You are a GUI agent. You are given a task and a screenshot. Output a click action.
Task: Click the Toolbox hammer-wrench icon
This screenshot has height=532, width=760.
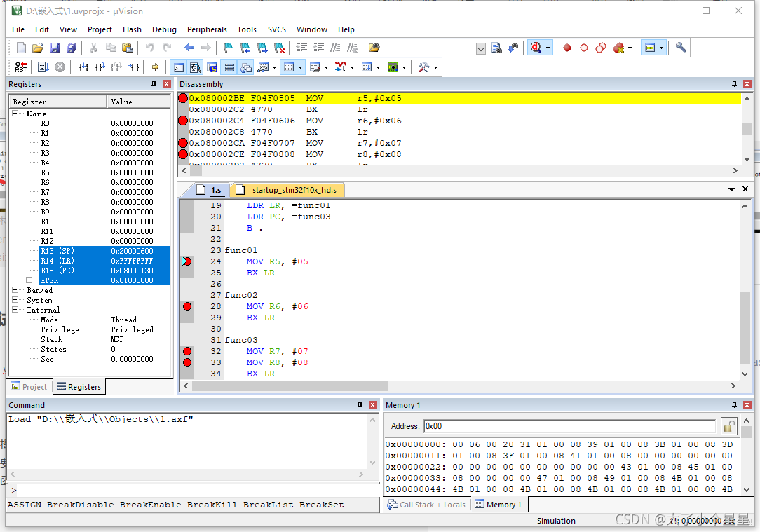click(x=423, y=67)
